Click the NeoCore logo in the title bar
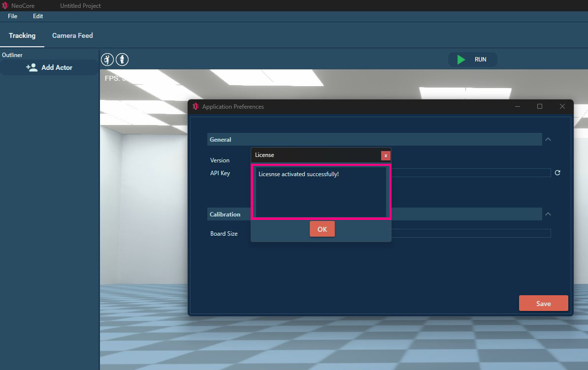The image size is (588, 370). pos(5,5)
